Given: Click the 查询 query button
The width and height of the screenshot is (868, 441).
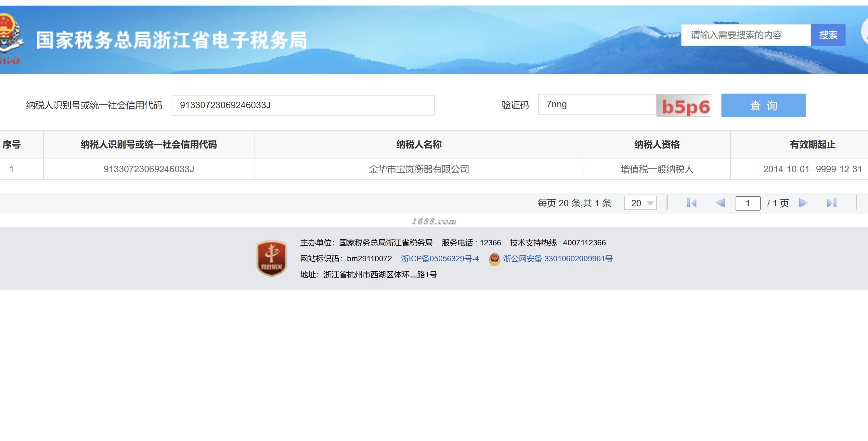Looking at the screenshot, I should pos(763,105).
